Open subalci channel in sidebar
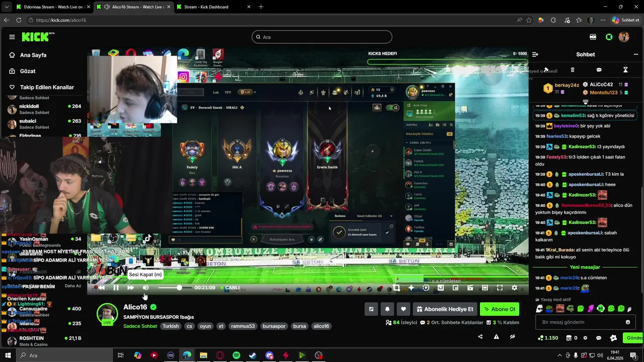 [x=44, y=124]
